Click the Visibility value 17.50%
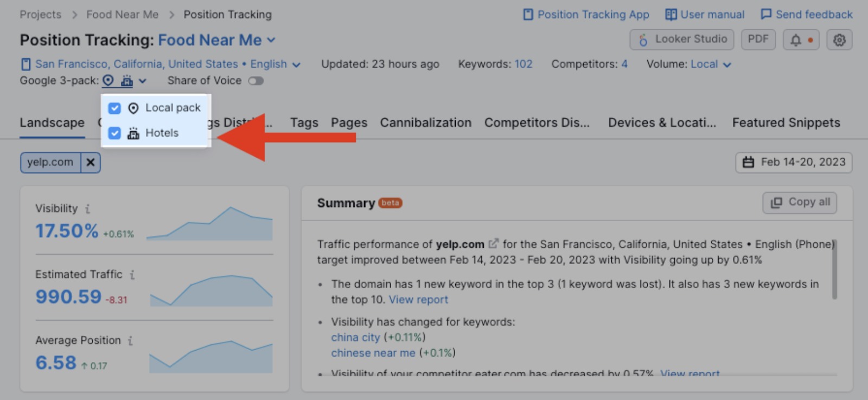The image size is (868, 400). pyautogui.click(x=67, y=231)
